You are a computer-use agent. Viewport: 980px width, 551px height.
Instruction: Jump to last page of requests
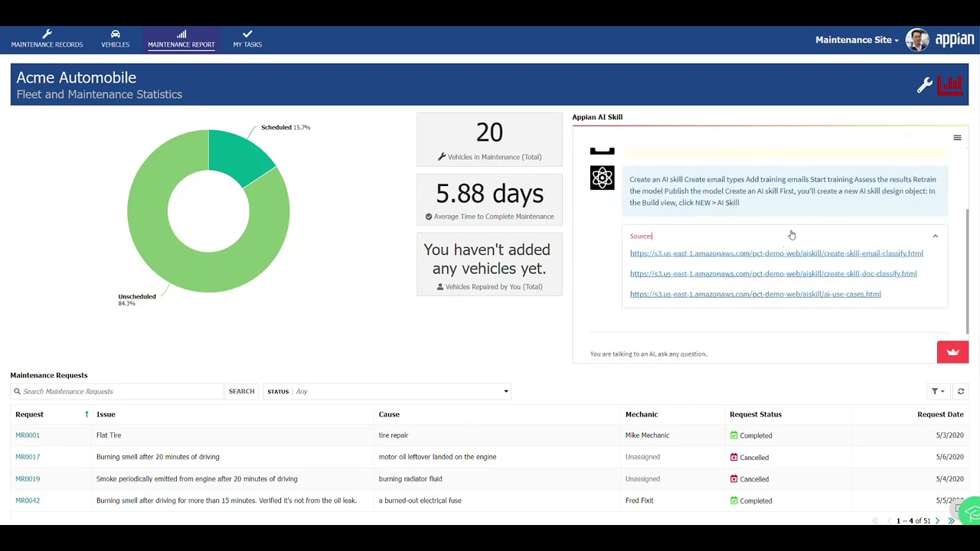952,521
